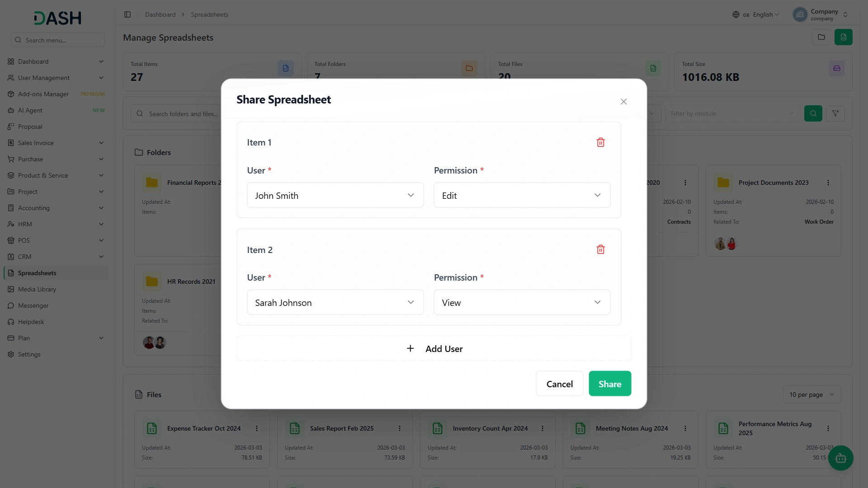This screenshot has width=868, height=488.
Task: Click the clear filter icon button
Action: tap(835, 113)
